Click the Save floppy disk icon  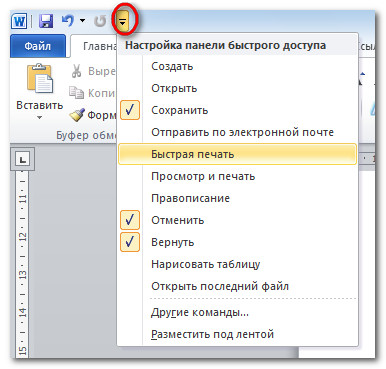tap(46, 21)
